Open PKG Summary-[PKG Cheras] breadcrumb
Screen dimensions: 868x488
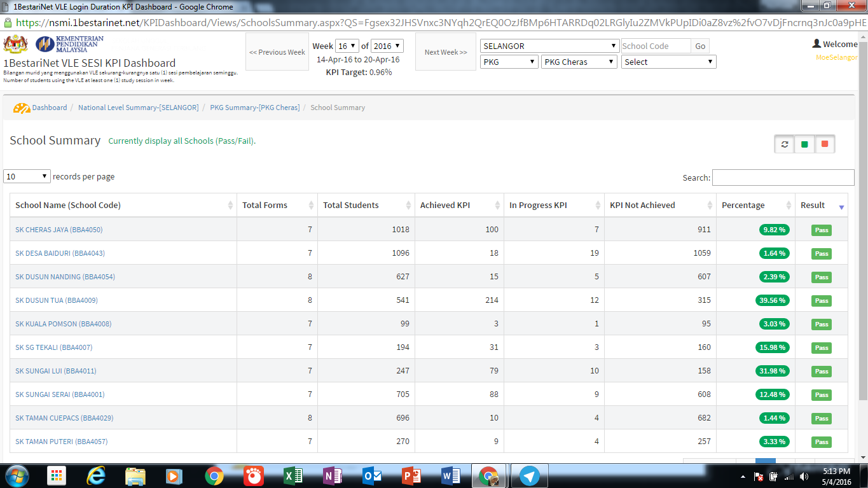(255, 108)
